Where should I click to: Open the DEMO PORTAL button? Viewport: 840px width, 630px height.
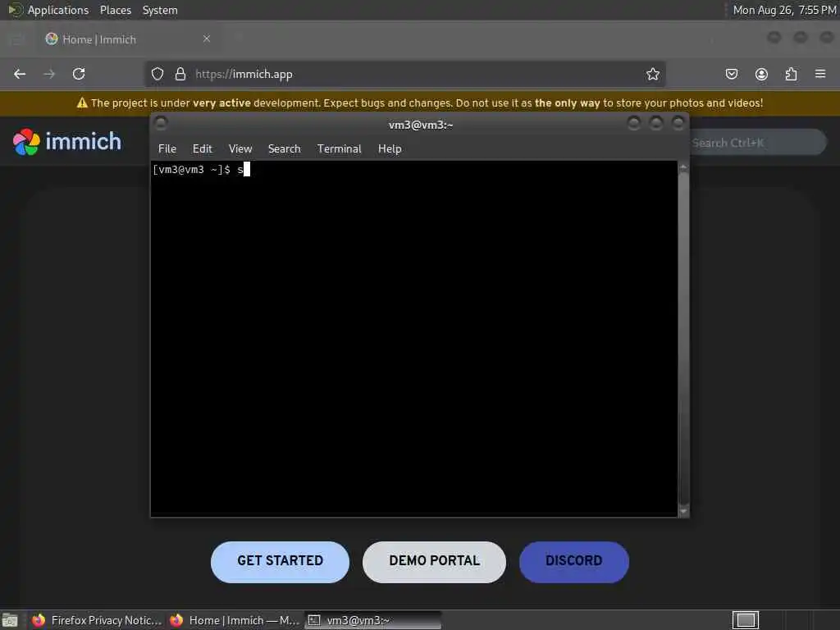point(435,561)
